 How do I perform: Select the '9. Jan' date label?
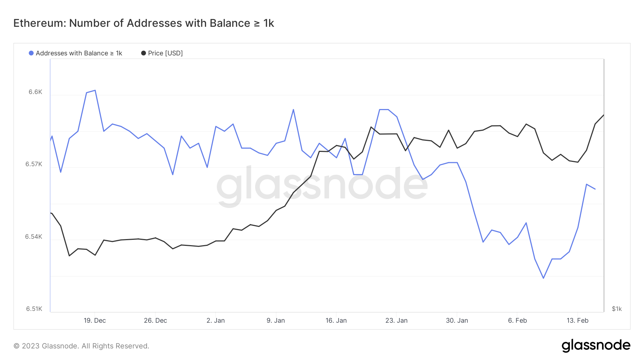[276, 321]
